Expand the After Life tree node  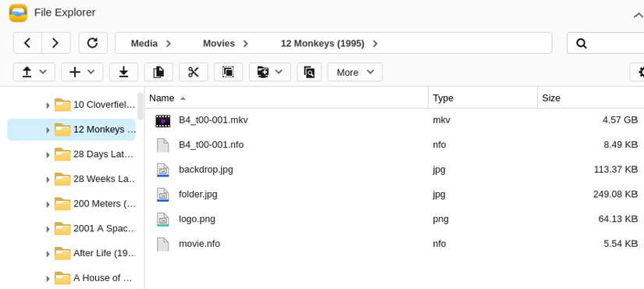coord(48,254)
